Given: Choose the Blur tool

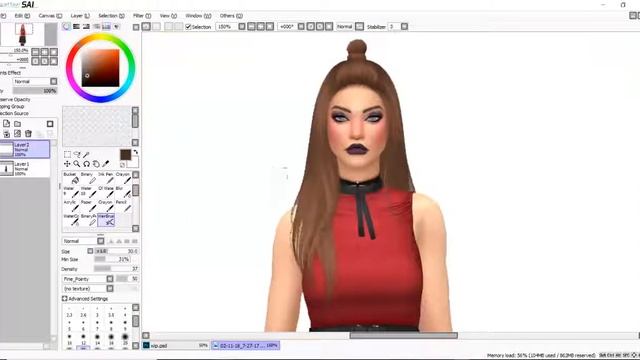Looking at the screenshot, I should tap(123, 192).
